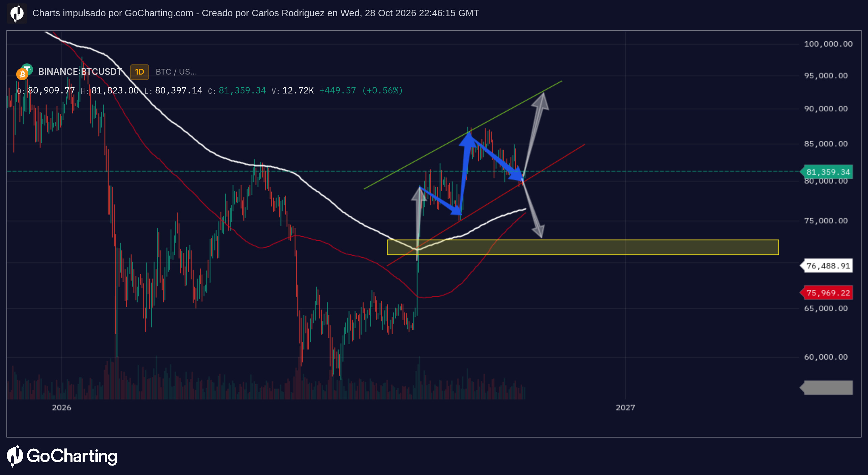
Task: Click the open value 80,909.77
Action: pyautogui.click(x=51, y=90)
